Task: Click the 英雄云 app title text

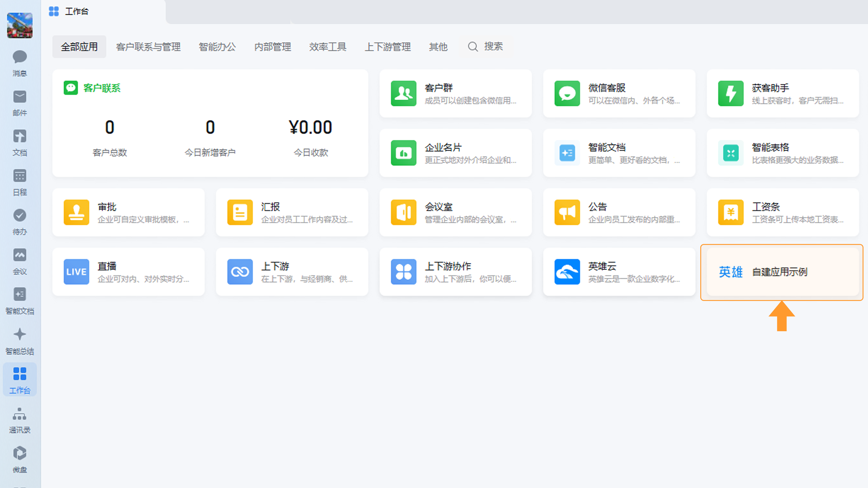Action: [602, 266]
